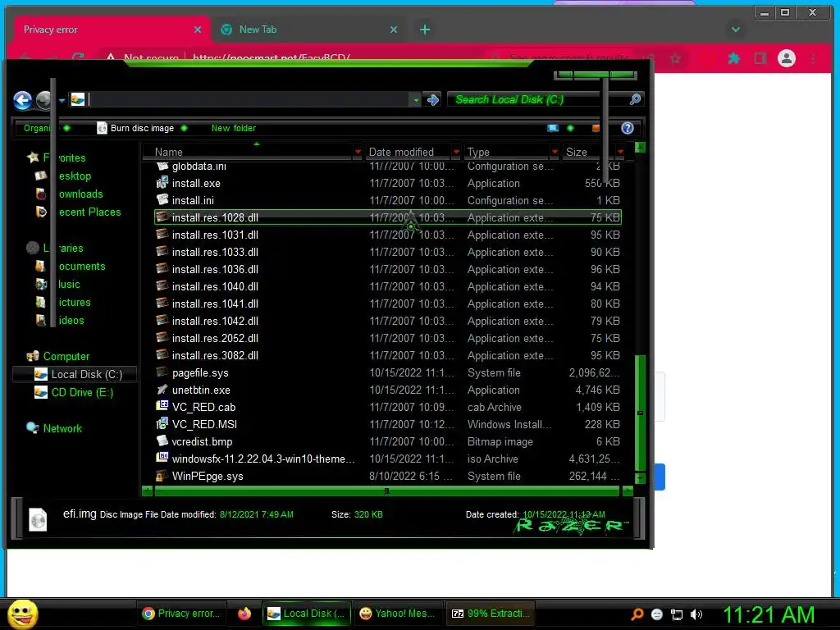Viewport: 840px width, 630px height.
Task: Open the 99% Extracting 7-Zip taskbar button
Action: 491,614
